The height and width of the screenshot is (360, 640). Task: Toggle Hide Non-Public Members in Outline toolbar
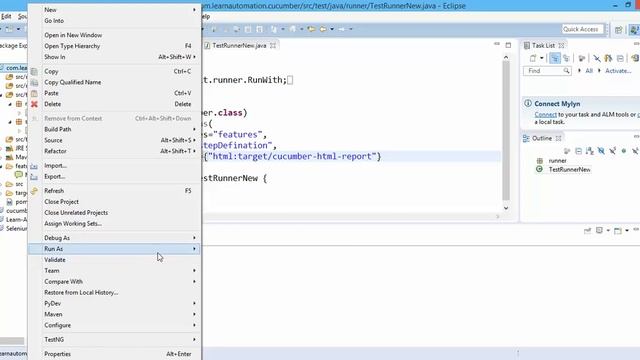(624, 151)
